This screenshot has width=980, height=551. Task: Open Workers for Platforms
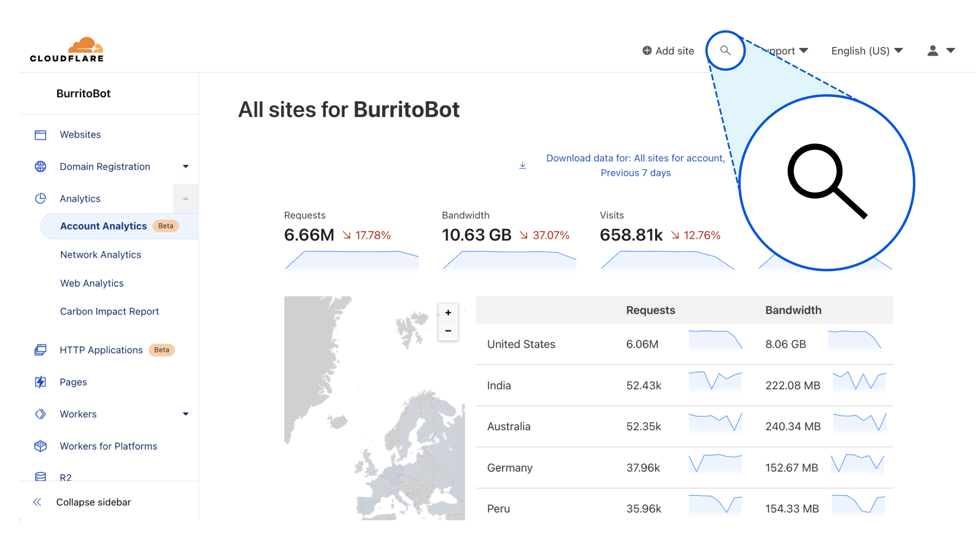click(x=108, y=446)
